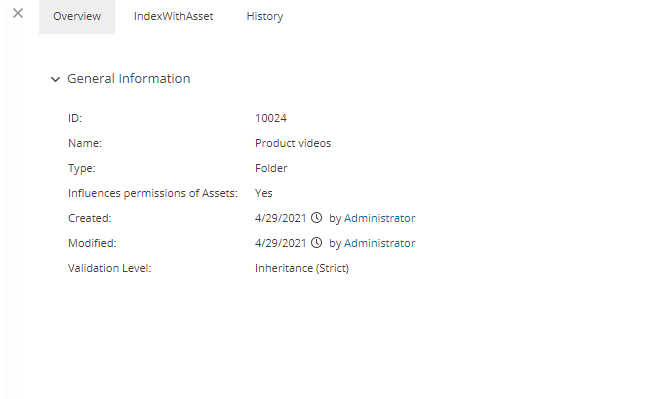Click the Modified date 4/29/2021
The height and width of the screenshot is (399, 656).
pyautogui.click(x=281, y=243)
